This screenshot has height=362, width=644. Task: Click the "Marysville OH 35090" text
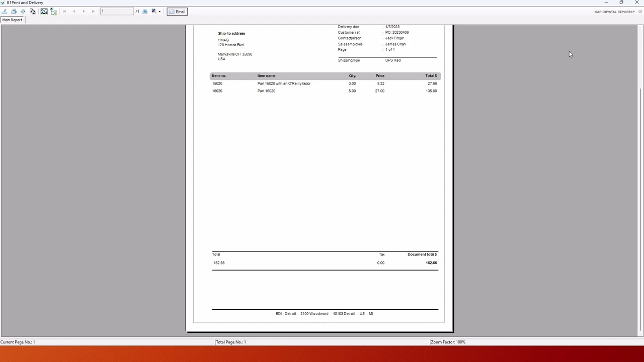click(x=235, y=54)
